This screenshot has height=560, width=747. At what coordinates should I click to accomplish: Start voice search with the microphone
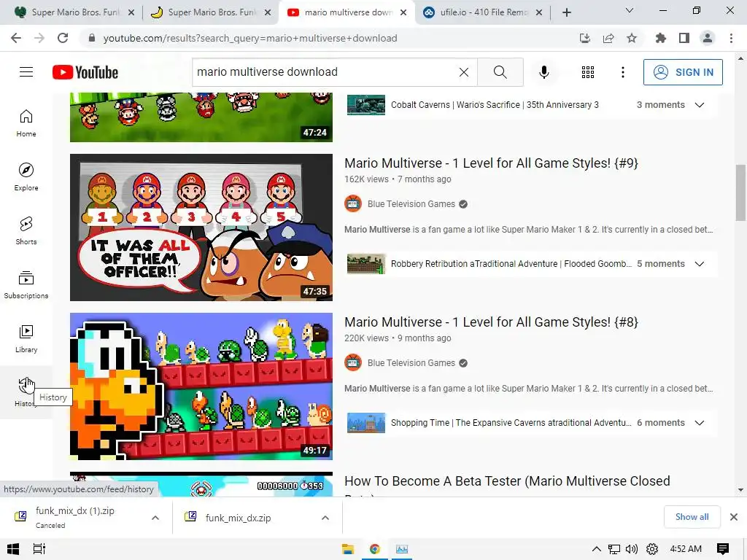point(543,72)
